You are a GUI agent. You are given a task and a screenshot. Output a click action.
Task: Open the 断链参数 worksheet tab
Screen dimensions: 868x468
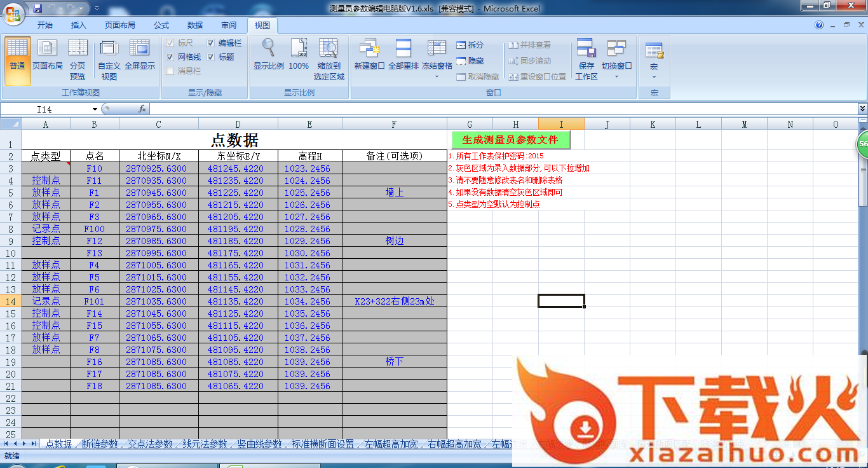pos(100,444)
